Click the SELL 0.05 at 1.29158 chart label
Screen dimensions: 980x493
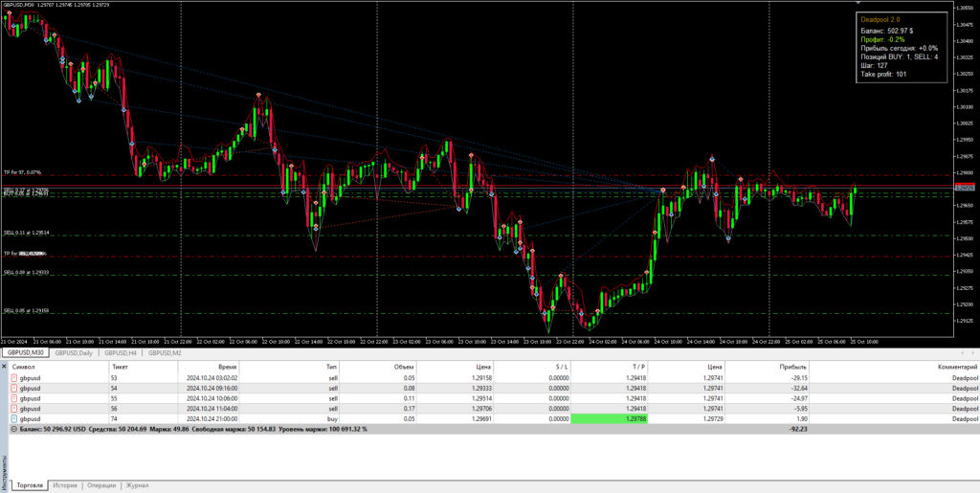point(26,310)
